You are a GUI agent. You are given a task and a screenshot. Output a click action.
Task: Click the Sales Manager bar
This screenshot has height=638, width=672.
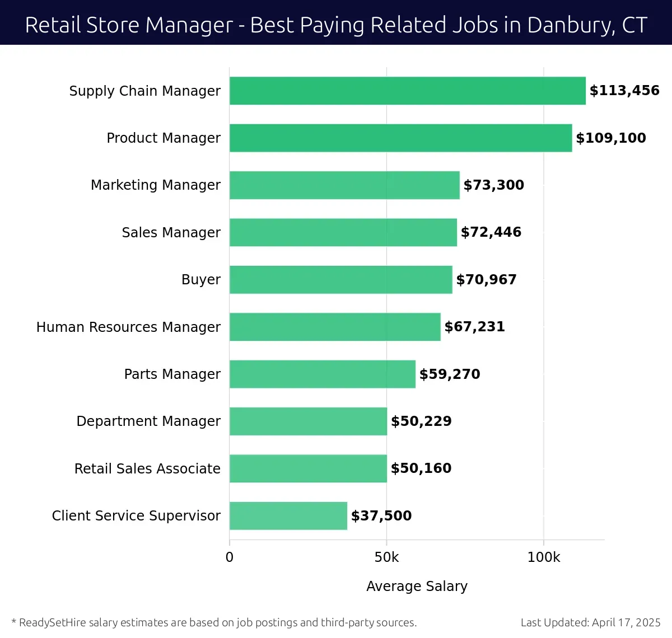pos(343,232)
